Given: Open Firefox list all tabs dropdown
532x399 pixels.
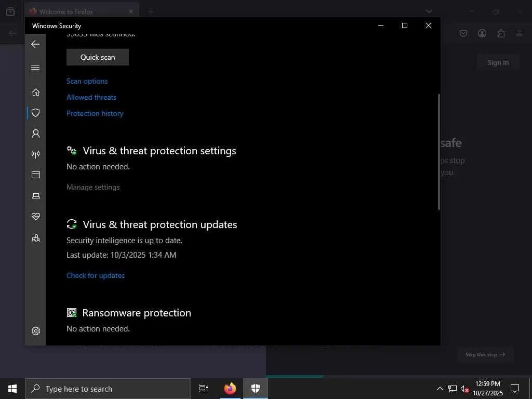Looking at the screenshot, I should [429, 11].
